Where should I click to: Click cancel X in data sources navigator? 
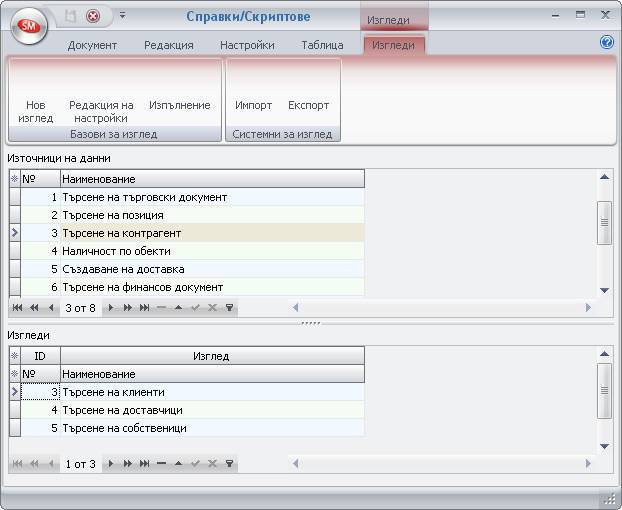pos(212,307)
